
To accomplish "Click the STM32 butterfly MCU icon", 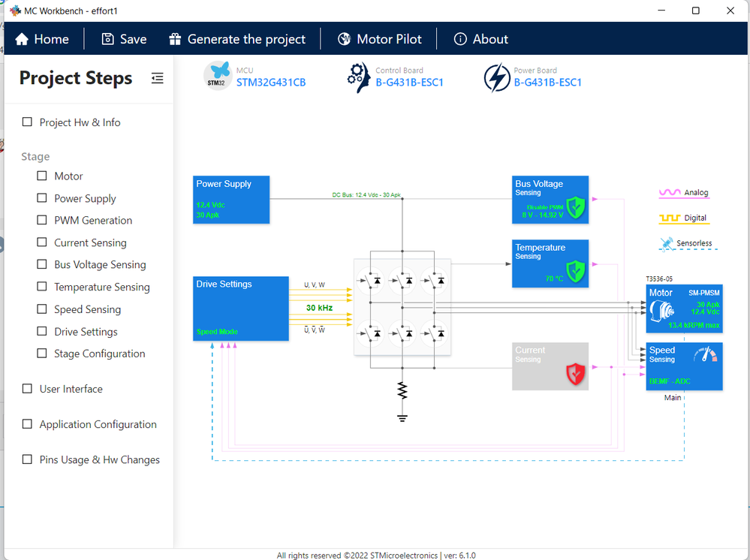I will (218, 76).
